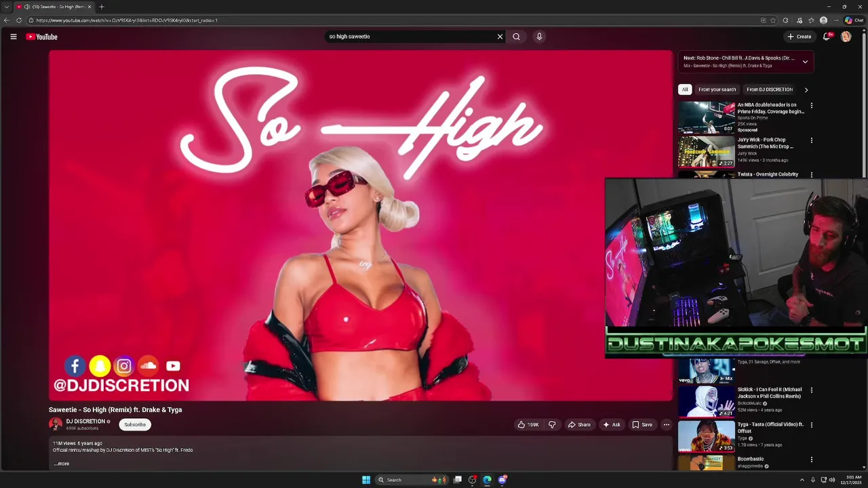The height and width of the screenshot is (488, 868).
Task: Click the magnifier search button
Action: tap(516, 37)
